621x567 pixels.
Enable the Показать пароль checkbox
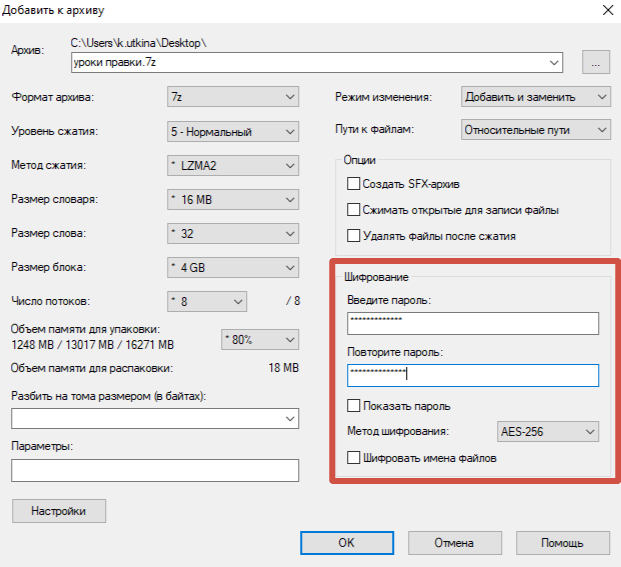[352, 406]
